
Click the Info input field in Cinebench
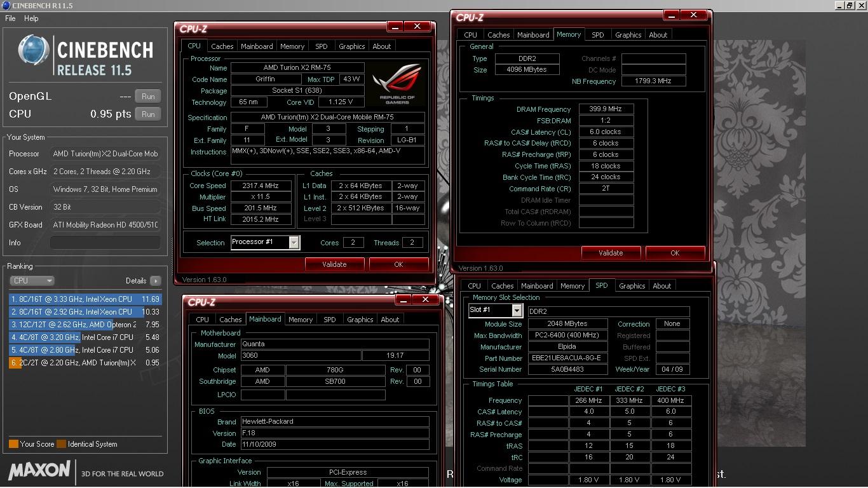coord(105,243)
